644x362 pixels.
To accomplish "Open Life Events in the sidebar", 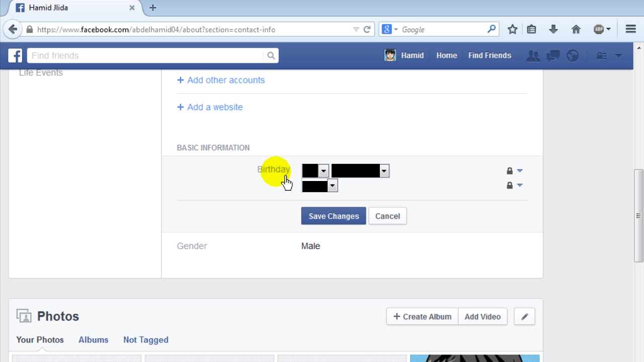I will (x=41, y=73).
